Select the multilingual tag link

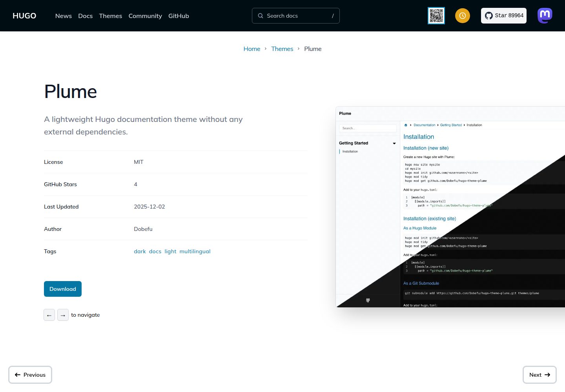coord(195,251)
